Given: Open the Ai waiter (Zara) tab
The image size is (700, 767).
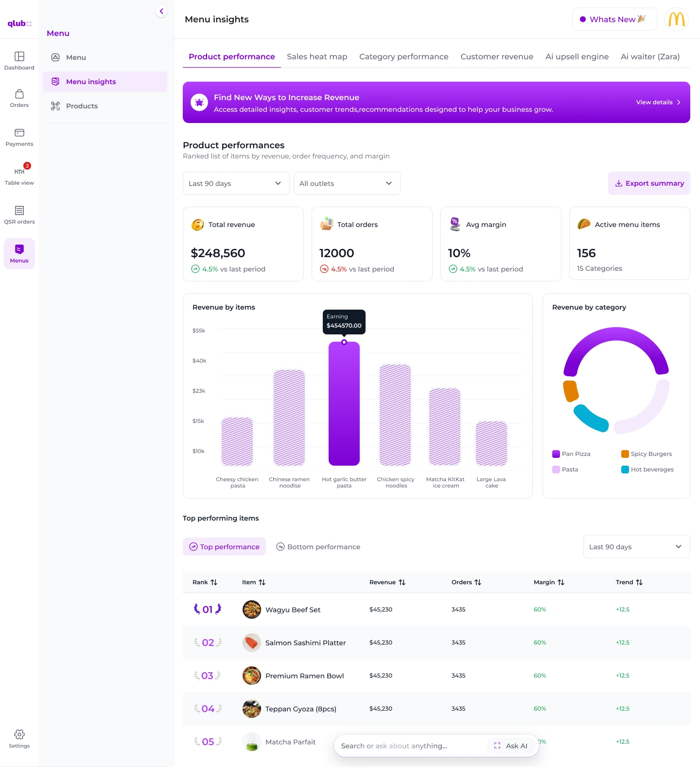Looking at the screenshot, I should 650,56.
